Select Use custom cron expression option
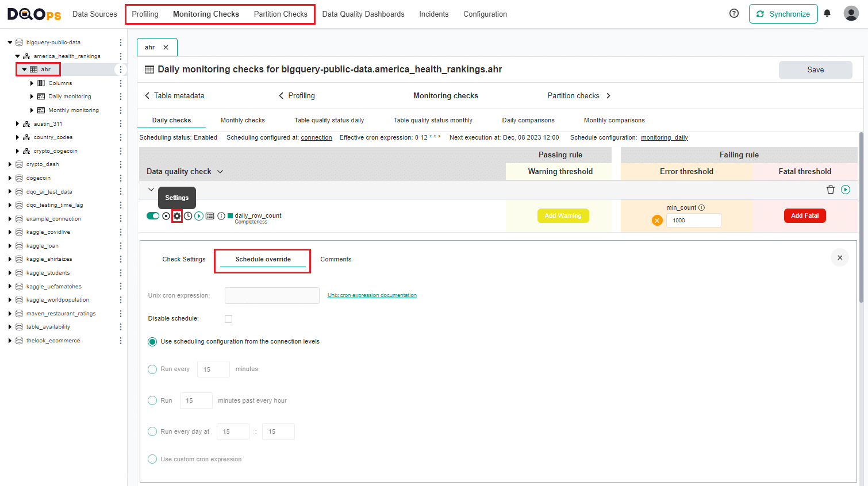Screen dimensions: 868x486 click(x=152, y=459)
